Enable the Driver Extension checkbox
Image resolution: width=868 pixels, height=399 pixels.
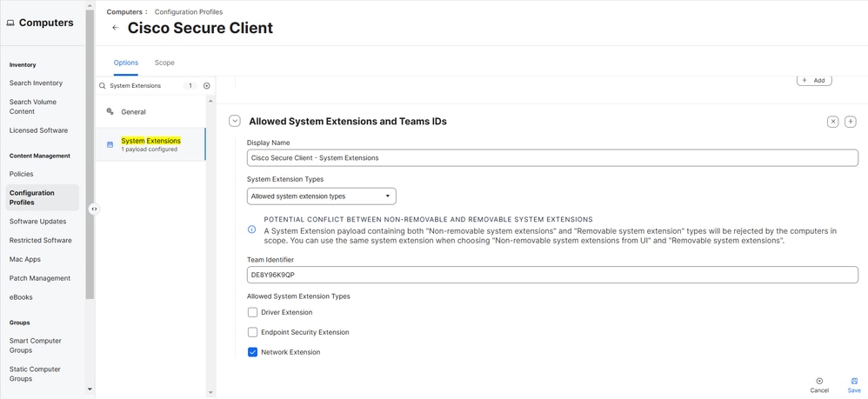253,312
